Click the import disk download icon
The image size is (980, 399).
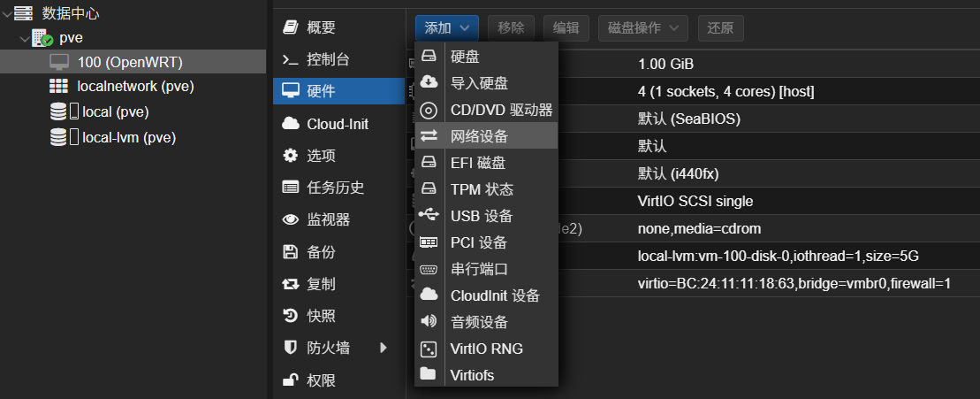click(x=429, y=83)
